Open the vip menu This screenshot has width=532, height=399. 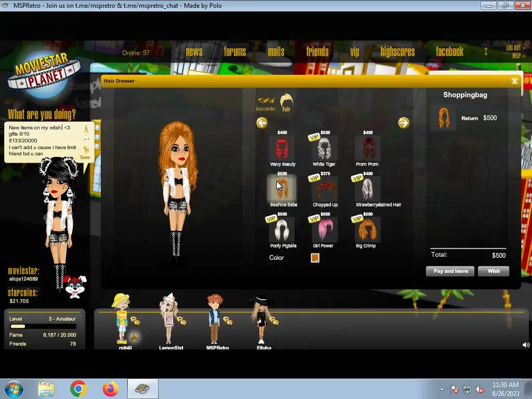tap(354, 52)
